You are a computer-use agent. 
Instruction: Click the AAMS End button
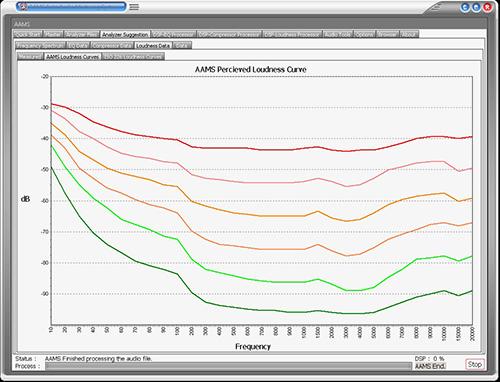(x=430, y=366)
